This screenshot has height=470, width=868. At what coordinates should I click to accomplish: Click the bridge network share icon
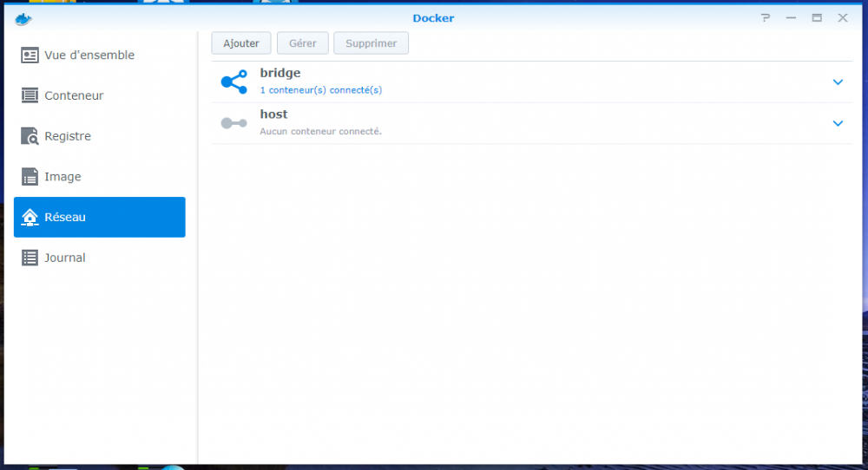[x=234, y=82]
